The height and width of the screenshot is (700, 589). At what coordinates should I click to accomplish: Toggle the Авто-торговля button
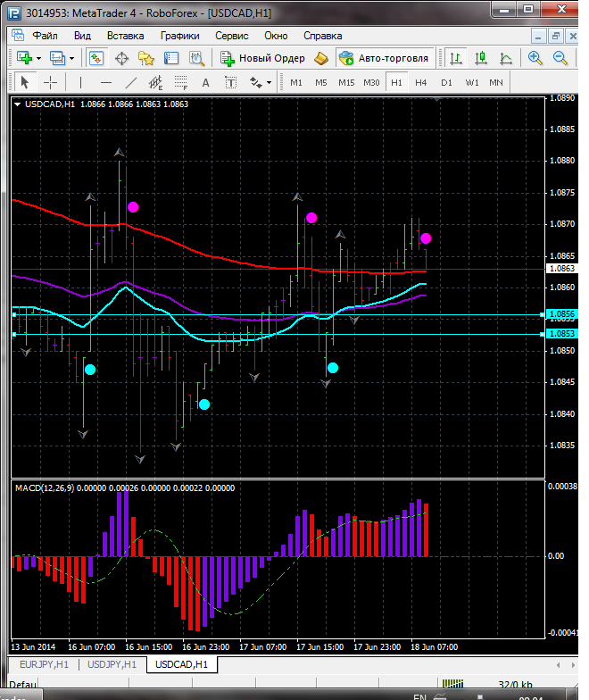pyautogui.click(x=384, y=58)
